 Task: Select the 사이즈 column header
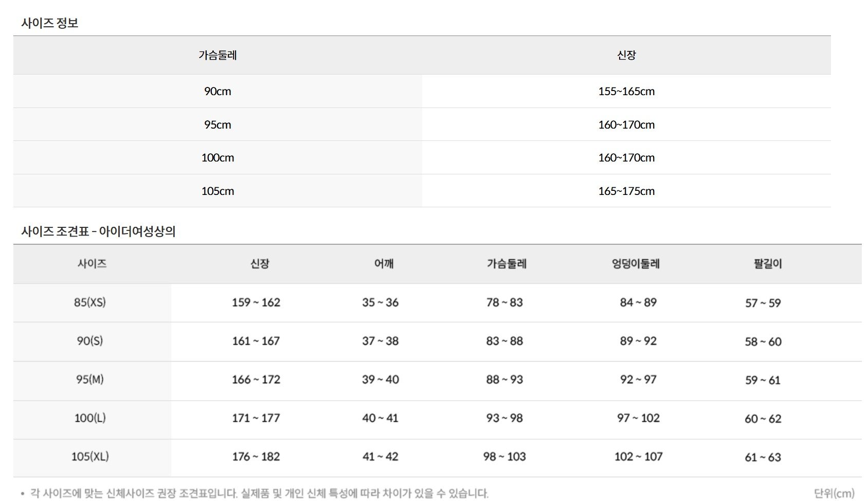pyautogui.click(x=92, y=263)
